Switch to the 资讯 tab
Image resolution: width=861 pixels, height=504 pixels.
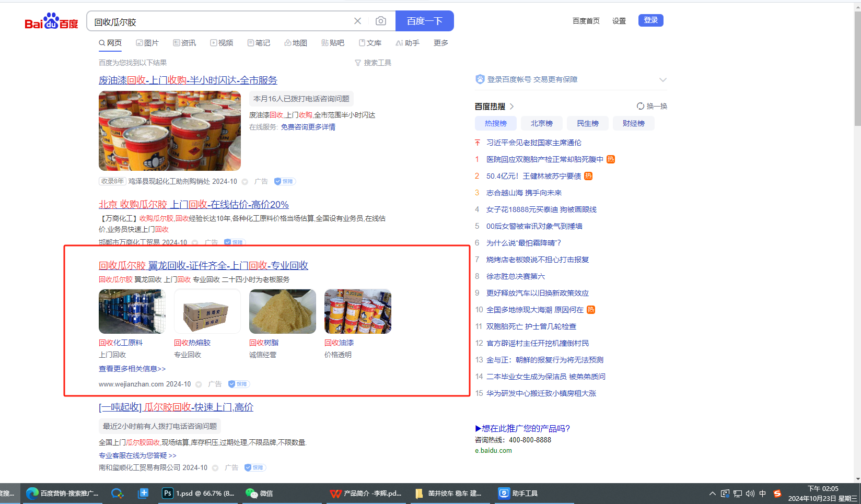coord(184,43)
